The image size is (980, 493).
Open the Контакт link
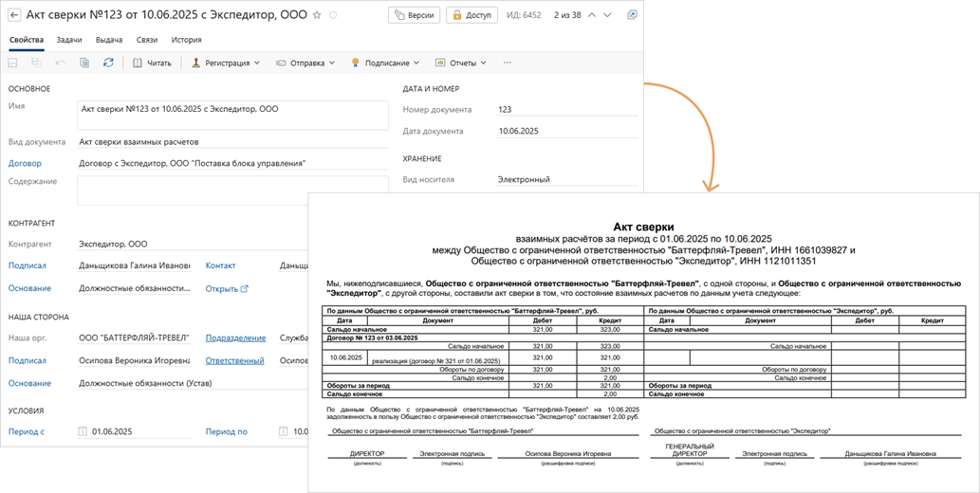point(221,265)
